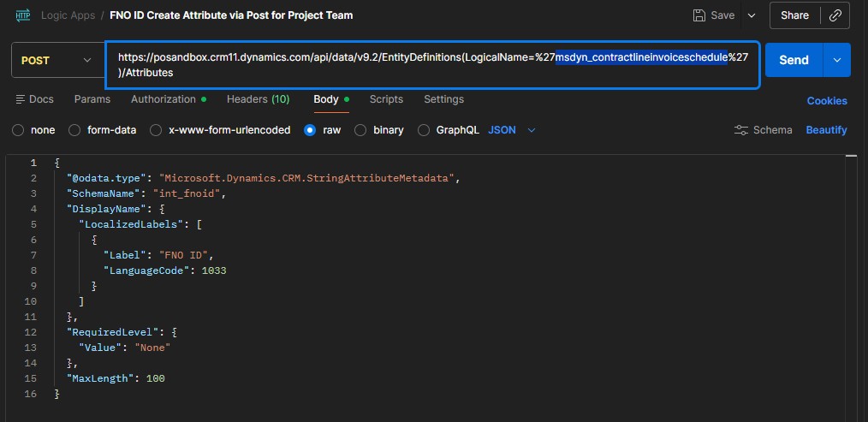Screen dimensions: 868x422
Task: Select the form-data body option
Action: pos(74,130)
